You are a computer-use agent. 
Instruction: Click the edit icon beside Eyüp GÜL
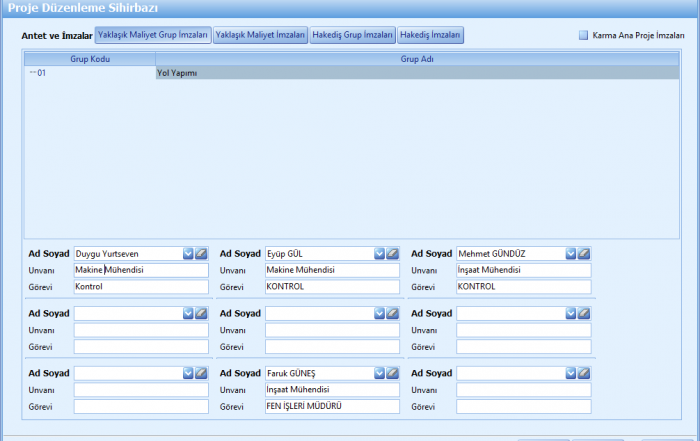392,254
